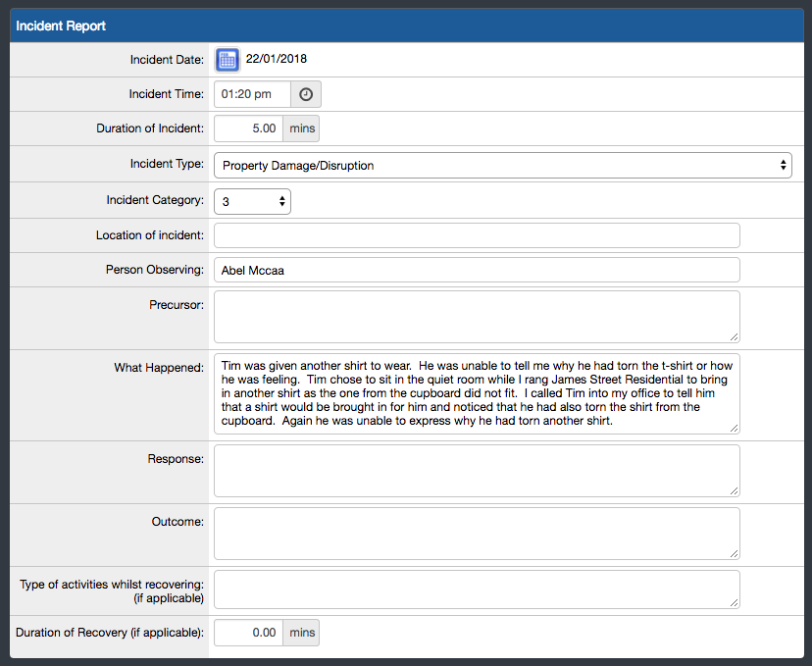Click the Outcome text box

476,534
